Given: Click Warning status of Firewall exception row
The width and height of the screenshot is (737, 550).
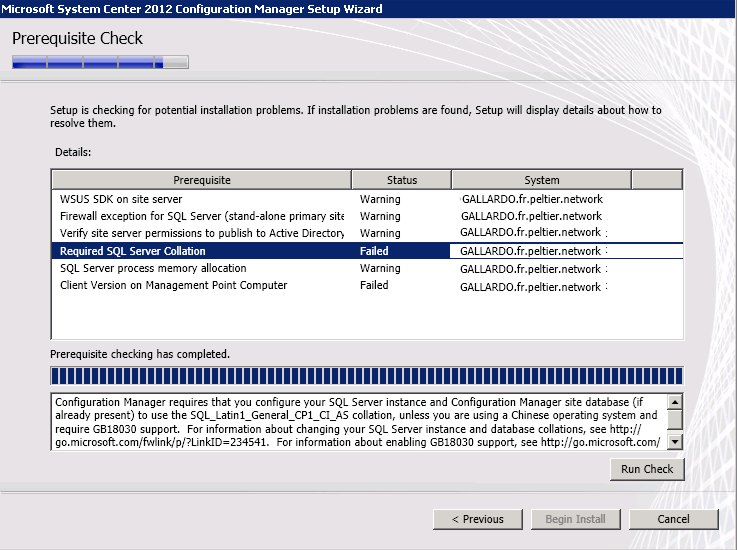Looking at the screenshot, I should (x=380, y=216).
